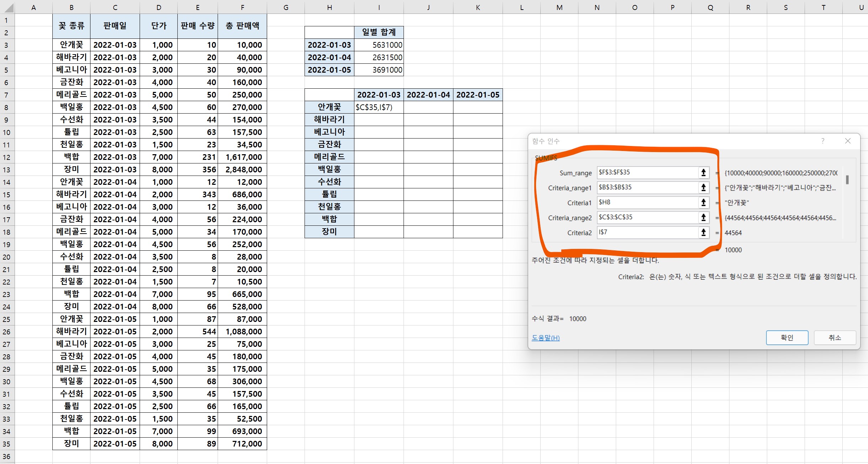Click the question mark help icon in dialog
The width and height of the screenshot is (868, 464).
(823, 141)
